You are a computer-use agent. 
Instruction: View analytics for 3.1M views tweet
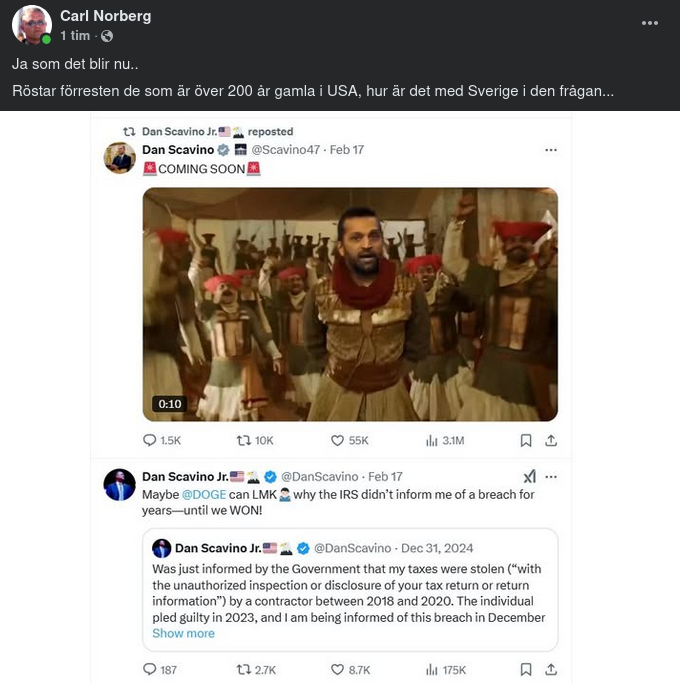pos(432,440)
